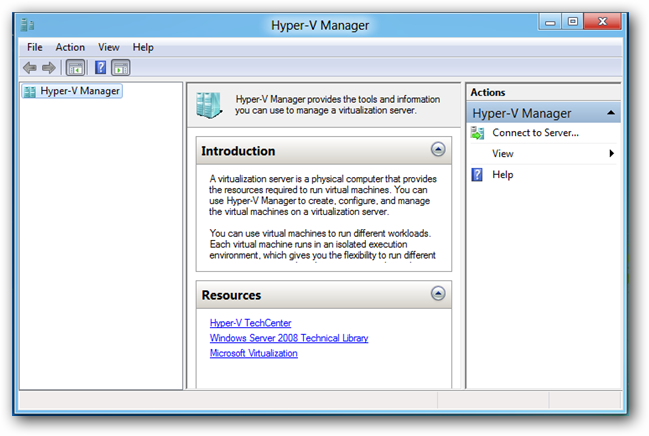Collapse the Introduction section
Image resolution: width=649 pixels, height=436 pixels.
point(438,149)
